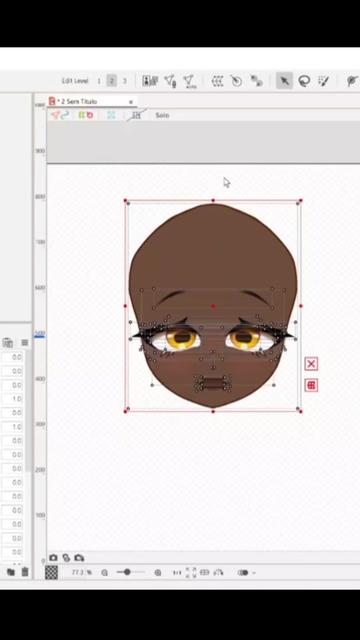
Task: Click the parameter list vertical scrollbar
Action: (29, 412)
